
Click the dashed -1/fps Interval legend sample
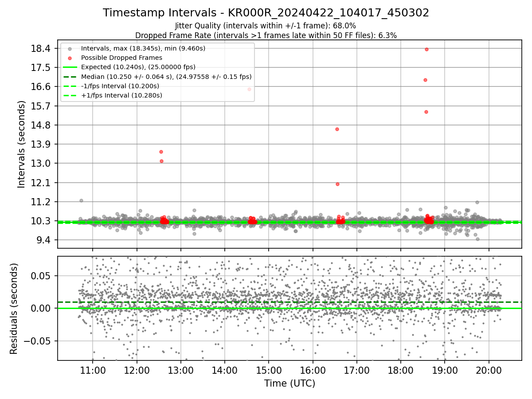(70, 86)
